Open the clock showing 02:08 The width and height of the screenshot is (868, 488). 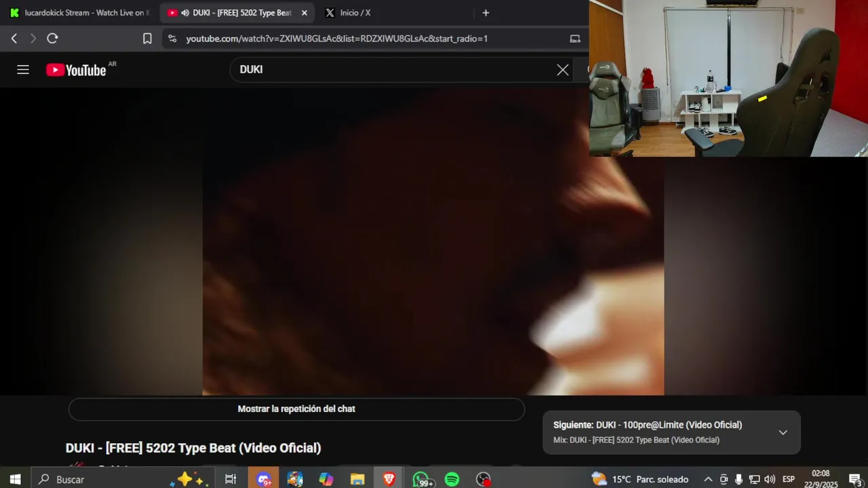(821, 479)
